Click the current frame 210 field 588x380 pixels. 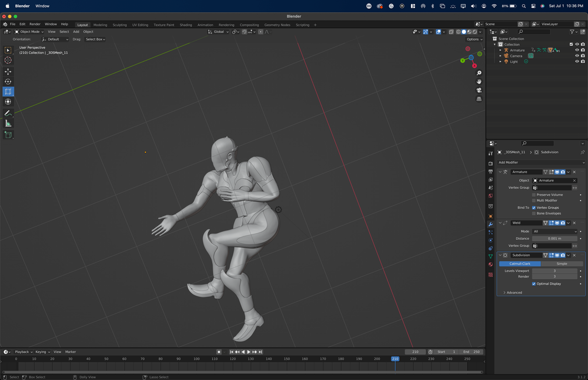[415, 352]
